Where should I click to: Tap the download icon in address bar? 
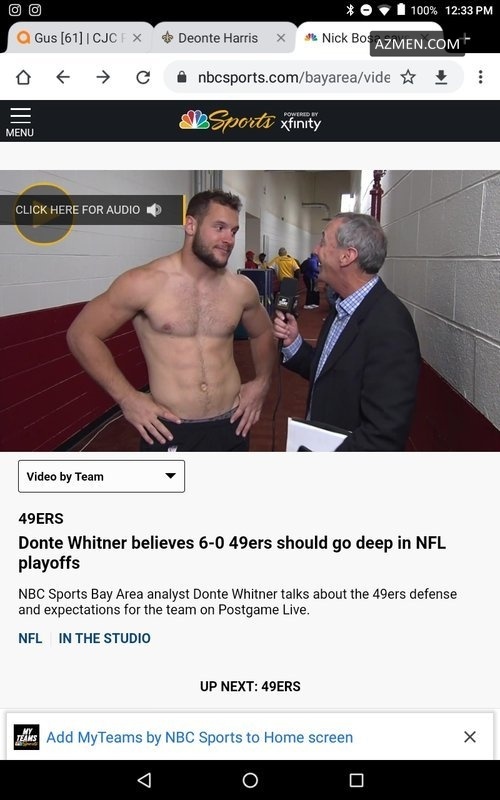(441, 77)
